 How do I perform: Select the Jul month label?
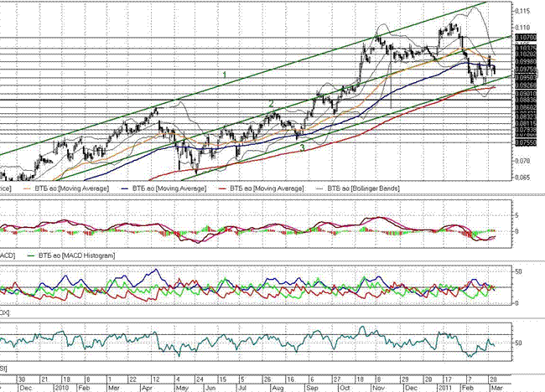coord(242,388)
